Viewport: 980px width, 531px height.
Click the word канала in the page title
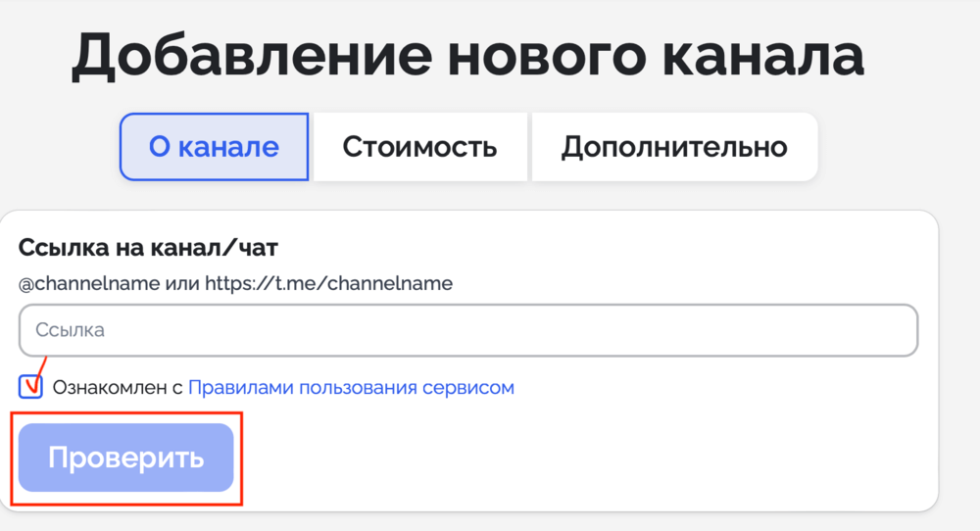pos(763,56)
